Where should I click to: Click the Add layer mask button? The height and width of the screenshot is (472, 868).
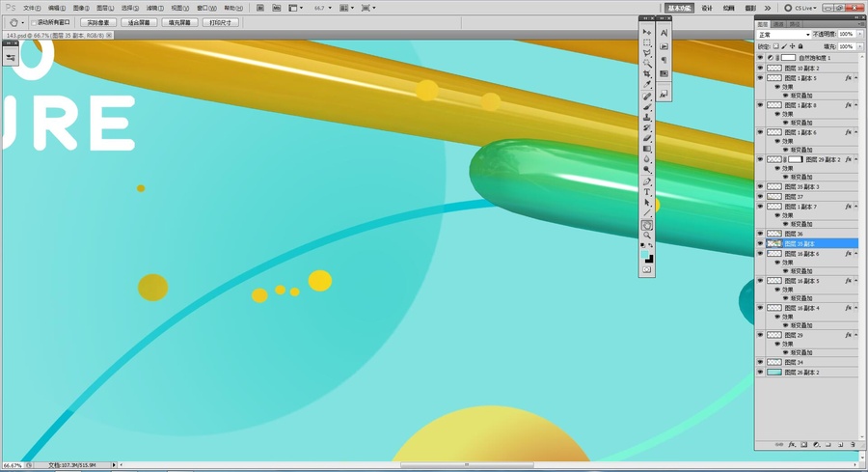point(803,444)
